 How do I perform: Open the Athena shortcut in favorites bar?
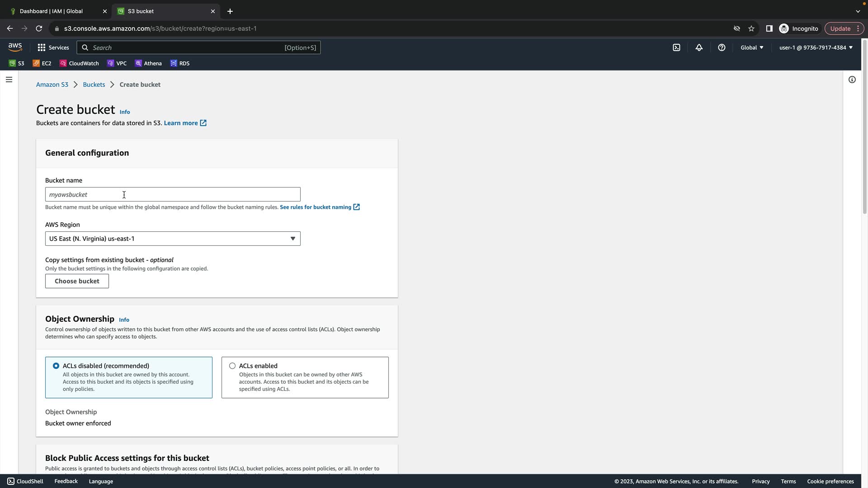click(148, 63)
